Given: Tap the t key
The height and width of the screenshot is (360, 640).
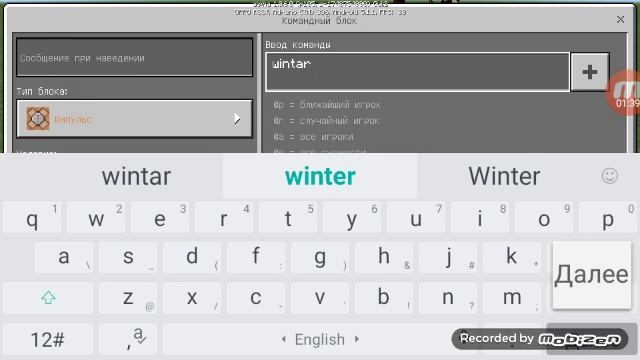Looking at the screenshot, I should pyautogui.click(x=288, y=218).
